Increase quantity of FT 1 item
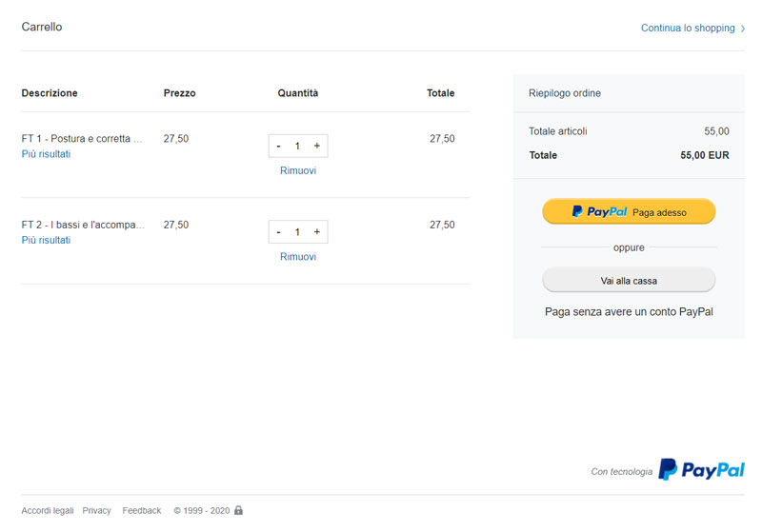The width and height of the screenshot is (762, 532). [x=317, y=146]
